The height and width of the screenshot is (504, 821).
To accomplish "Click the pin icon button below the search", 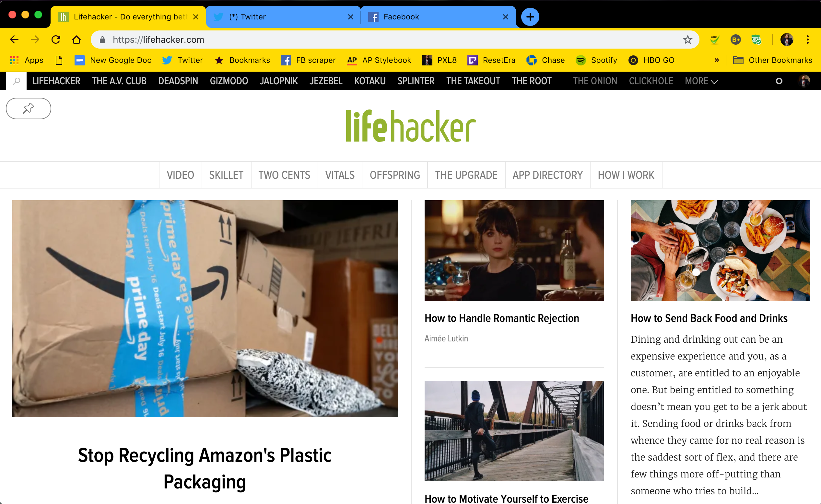I will (28, 108).
